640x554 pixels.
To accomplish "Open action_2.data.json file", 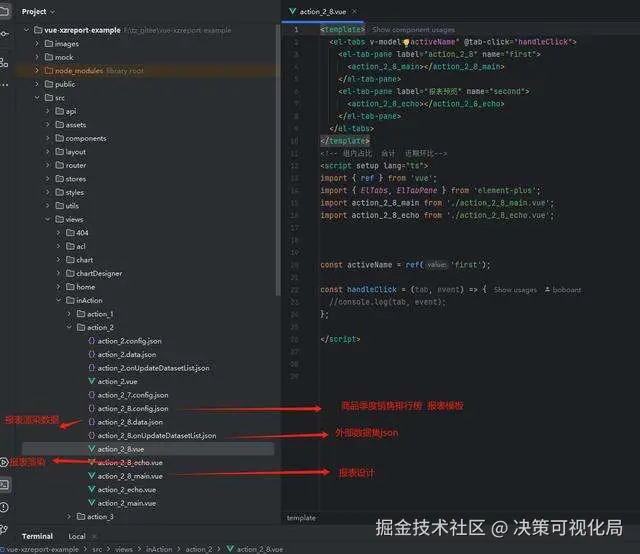I will click(127, 354).
